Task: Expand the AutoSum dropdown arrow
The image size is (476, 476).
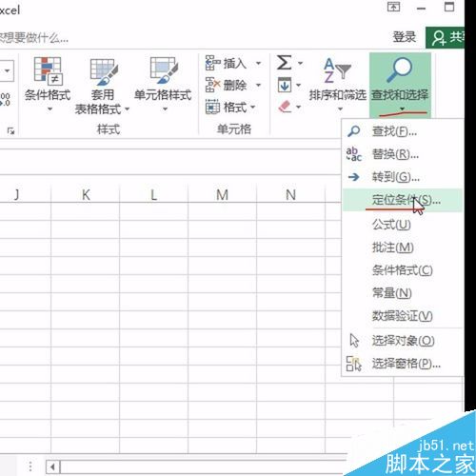Action: [x=300, y=63]
